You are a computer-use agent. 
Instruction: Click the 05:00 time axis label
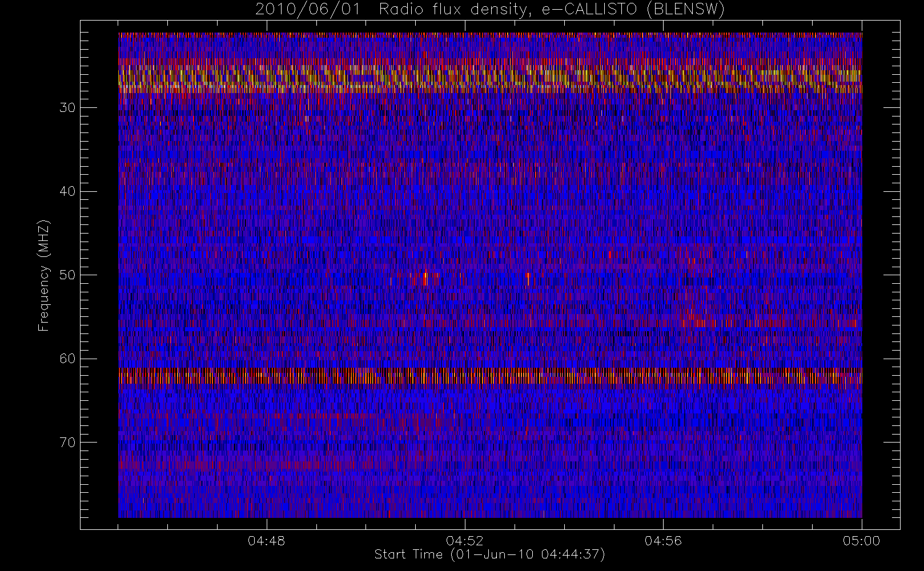(861, 541)
